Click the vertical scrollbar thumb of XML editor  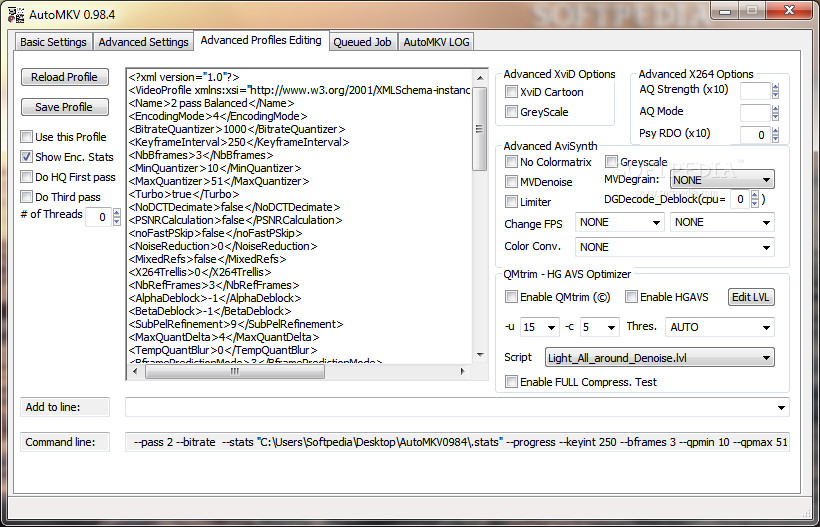pyautogui.click(x=480, y=129)
